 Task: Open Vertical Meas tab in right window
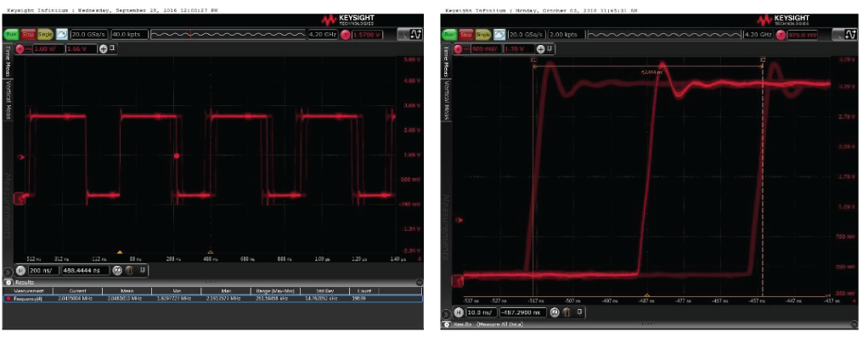[445, 99]
